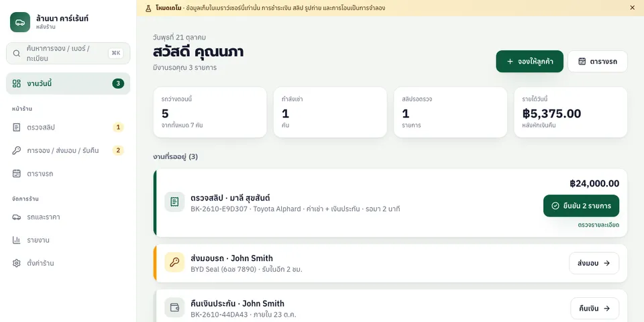644x322 pixels.
Task: Click the calendar icon beside sidebar ตารางรถ
Action: 16,173
